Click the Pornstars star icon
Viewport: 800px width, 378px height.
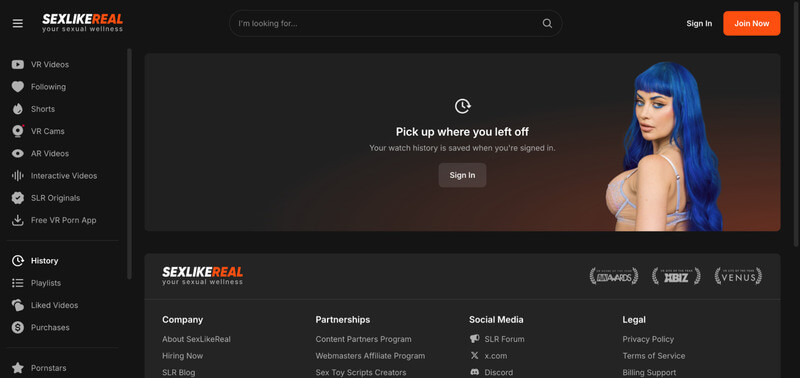click(x=18, y=368)
